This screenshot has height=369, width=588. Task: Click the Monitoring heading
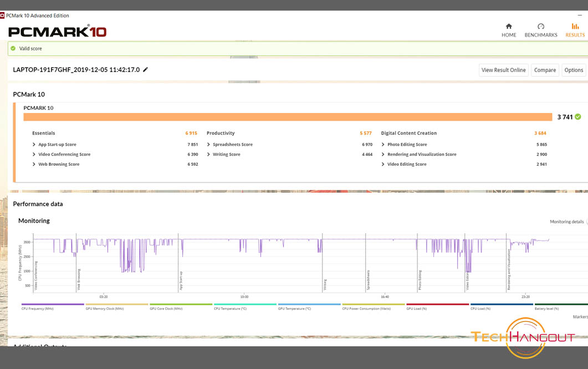coord(34,221)
